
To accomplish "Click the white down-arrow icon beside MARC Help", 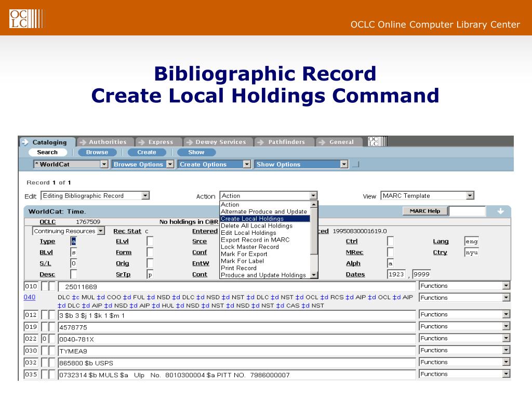I will click(x=500, y=211).
